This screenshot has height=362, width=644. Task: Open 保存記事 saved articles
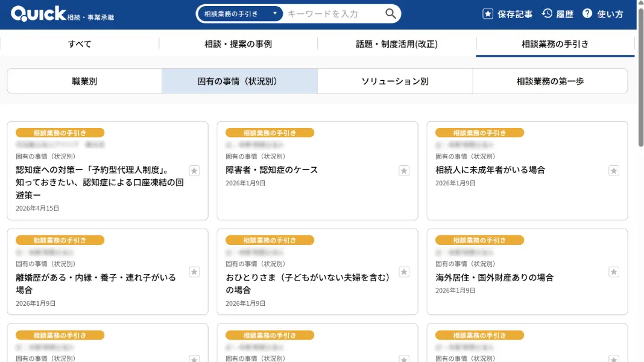click(507, 14)
